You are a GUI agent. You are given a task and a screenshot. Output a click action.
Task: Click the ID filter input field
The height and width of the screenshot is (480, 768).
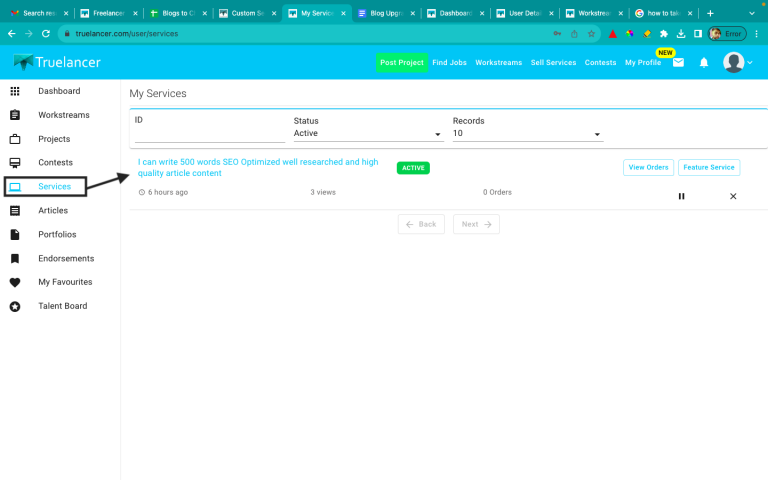209,133
